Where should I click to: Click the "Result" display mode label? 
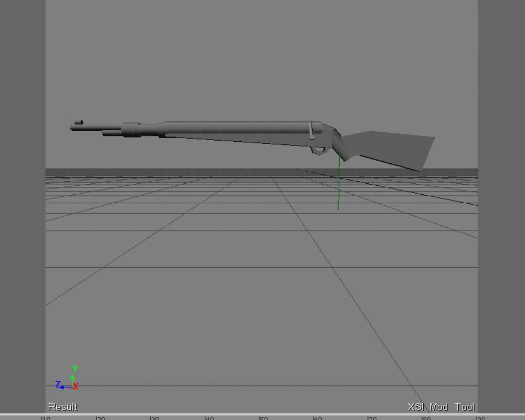point(63,406)
